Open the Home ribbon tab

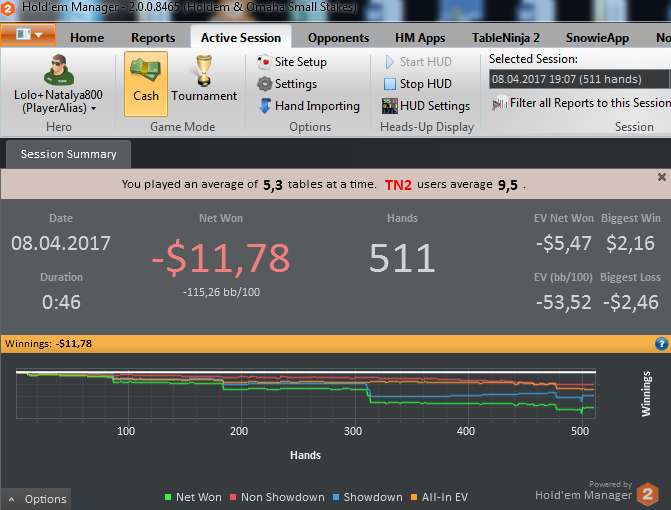[x=87, y=38]
